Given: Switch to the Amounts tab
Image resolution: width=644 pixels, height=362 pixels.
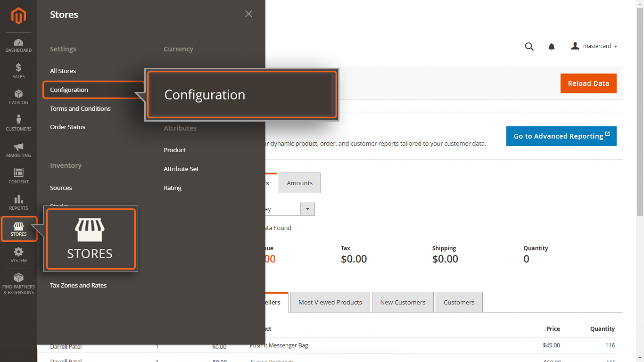Looking at the screenshot, I should (299, 183).
